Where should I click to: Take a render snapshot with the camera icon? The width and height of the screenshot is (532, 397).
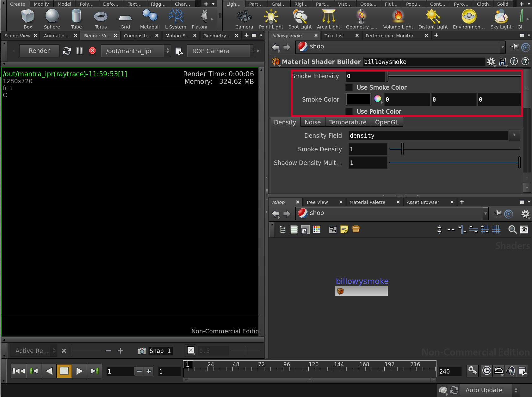[x=142, y=351]
